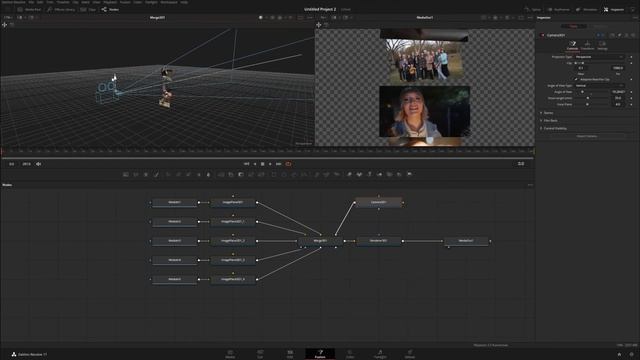Click the Focal Length slider handle
Image resolution: width=640 pixels, height=360 pixels.
pyautogui.click(x=588, y=98)
